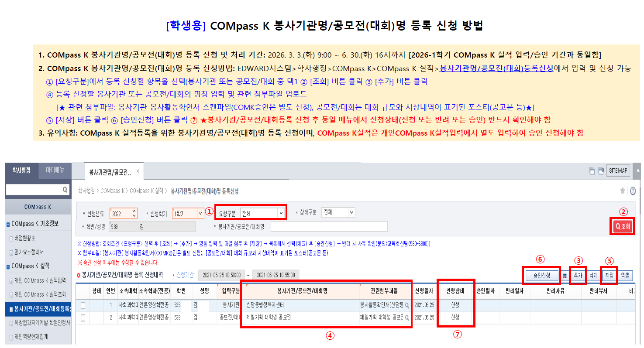Click the 봉사기관/공모전/대회명 search input field
The width and height of the screenshot is (644, 348).
[329, 226]
